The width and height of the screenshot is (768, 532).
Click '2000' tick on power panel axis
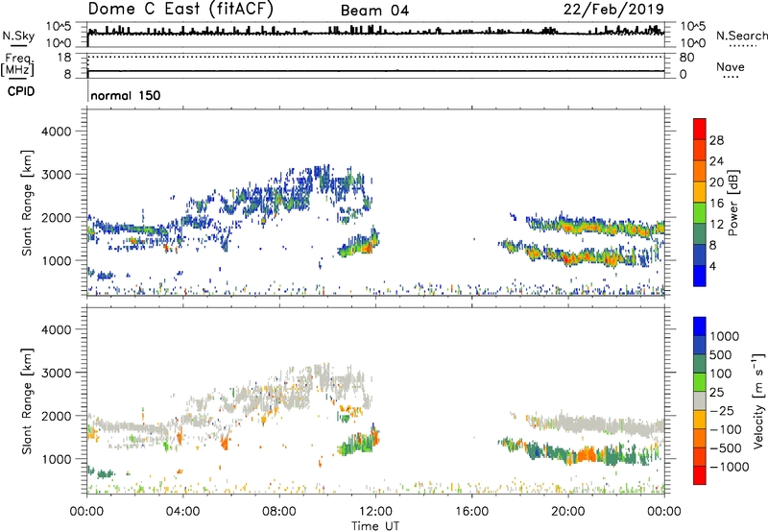click(x=56, y=217)
